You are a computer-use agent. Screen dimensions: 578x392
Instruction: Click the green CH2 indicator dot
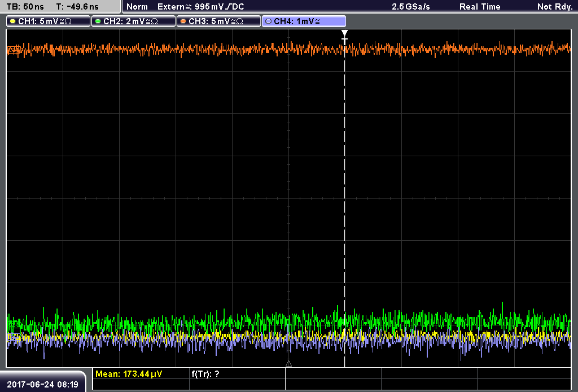tap(98, 21)
